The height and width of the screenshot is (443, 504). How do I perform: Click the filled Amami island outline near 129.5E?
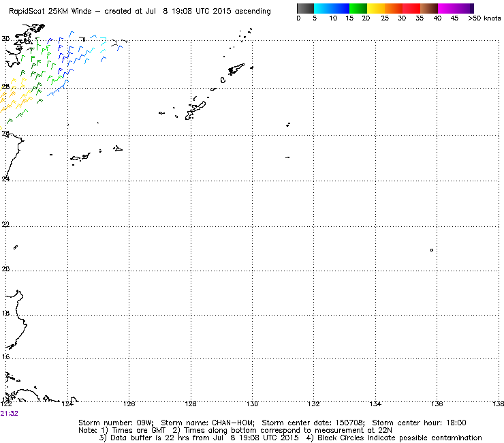(x=236, y=69)
